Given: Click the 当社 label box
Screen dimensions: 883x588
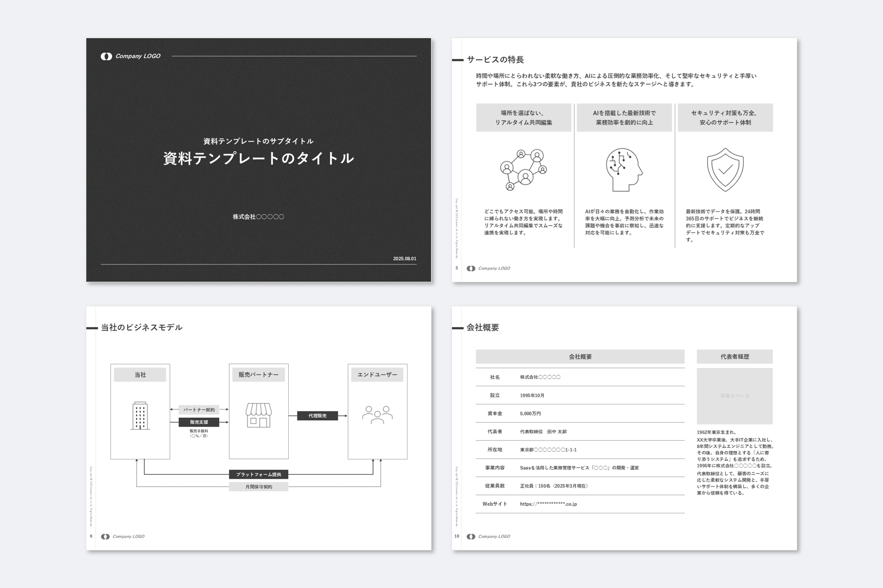Looking at the screenshot, I should point(140,375).
